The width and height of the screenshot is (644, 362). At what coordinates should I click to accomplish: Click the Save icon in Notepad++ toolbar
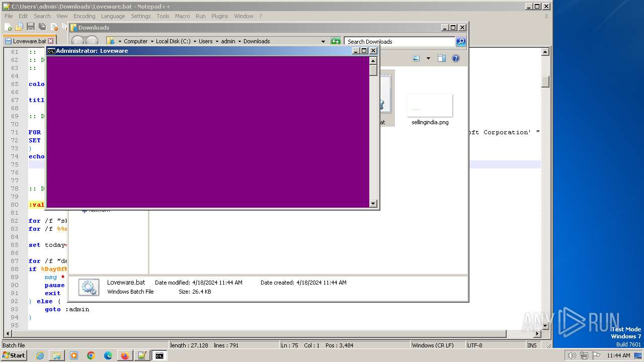(x=31, y=27)
